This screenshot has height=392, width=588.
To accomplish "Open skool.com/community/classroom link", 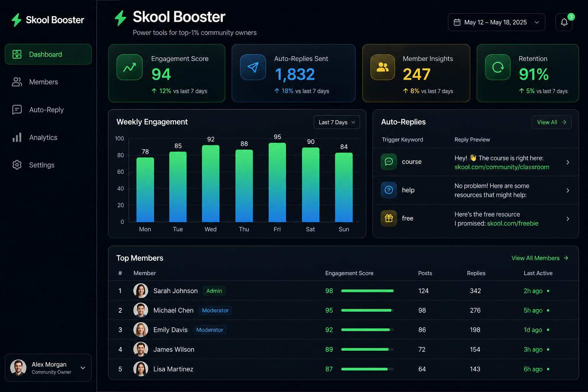I will pos(502,167).
